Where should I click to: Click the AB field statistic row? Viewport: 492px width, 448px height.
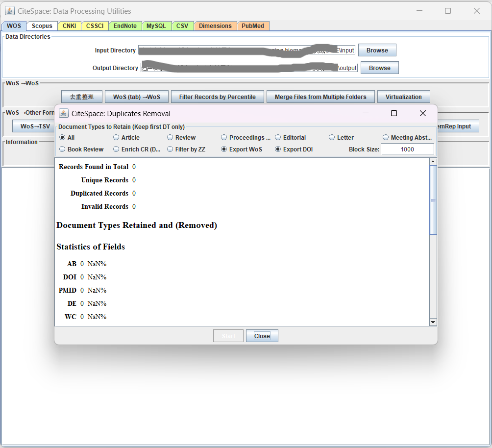87,264
